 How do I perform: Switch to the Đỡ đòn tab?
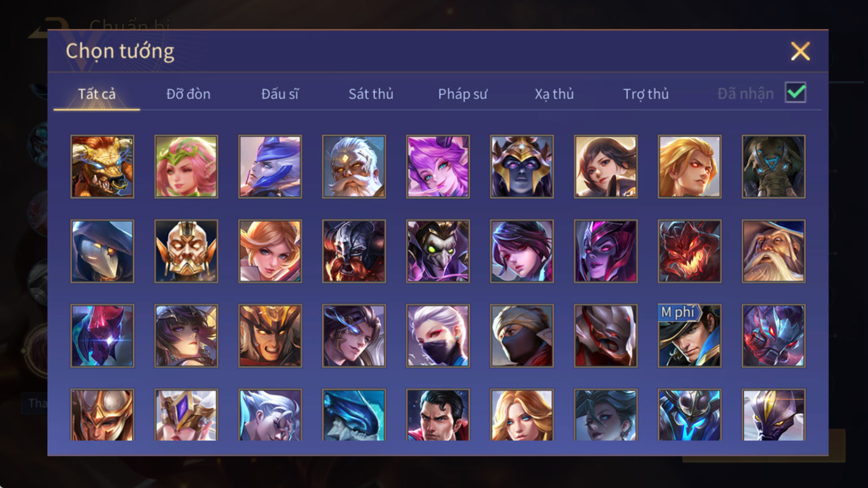pos(188,94)
